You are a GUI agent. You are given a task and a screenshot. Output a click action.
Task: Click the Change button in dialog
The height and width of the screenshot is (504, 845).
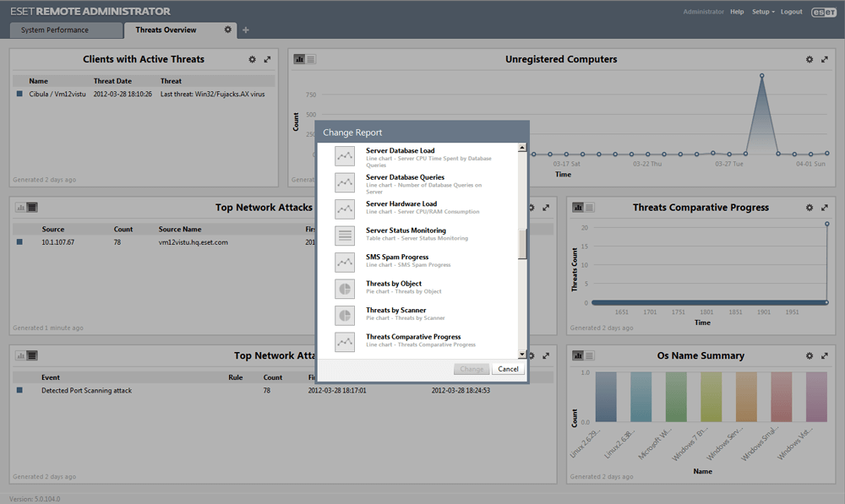coord(472,369)
